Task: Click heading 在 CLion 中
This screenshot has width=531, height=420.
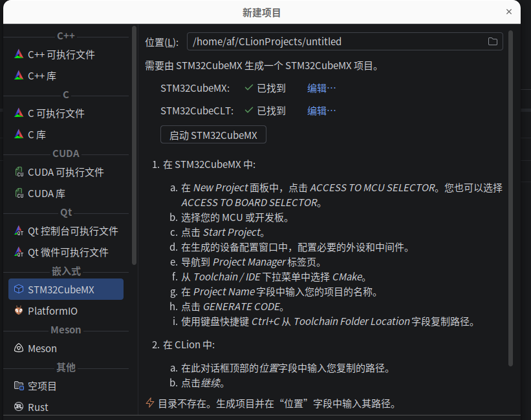Action: click(x=189, y=345)
